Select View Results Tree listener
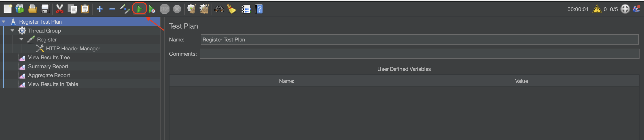 tap(49, 58)
